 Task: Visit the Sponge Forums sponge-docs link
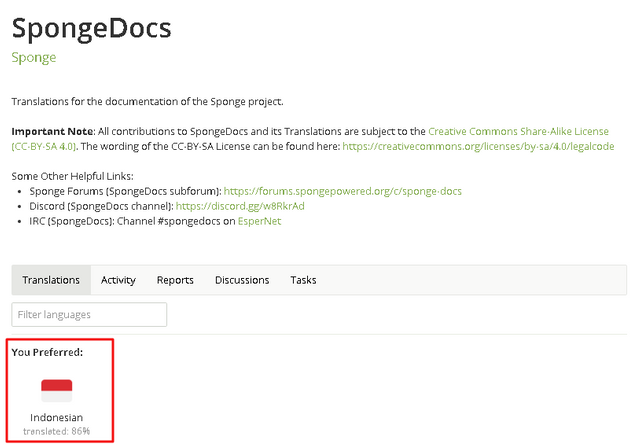click(342, 191)
